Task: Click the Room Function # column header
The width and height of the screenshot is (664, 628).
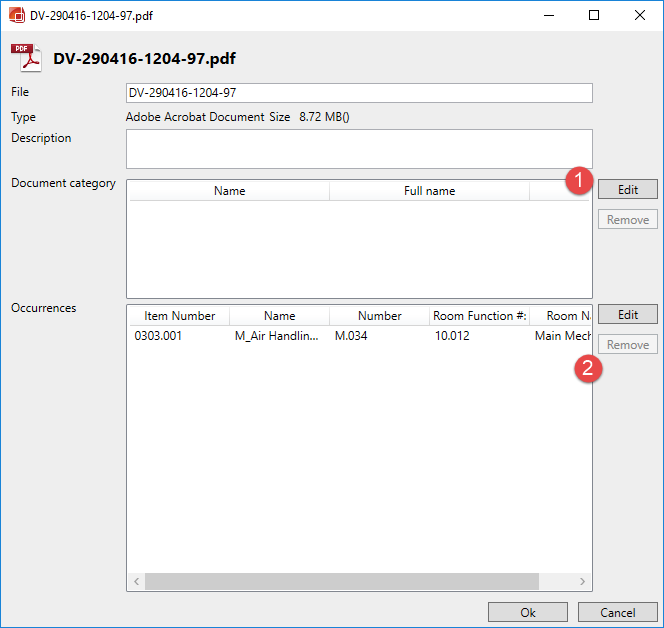Action: (x=479, y=316)
